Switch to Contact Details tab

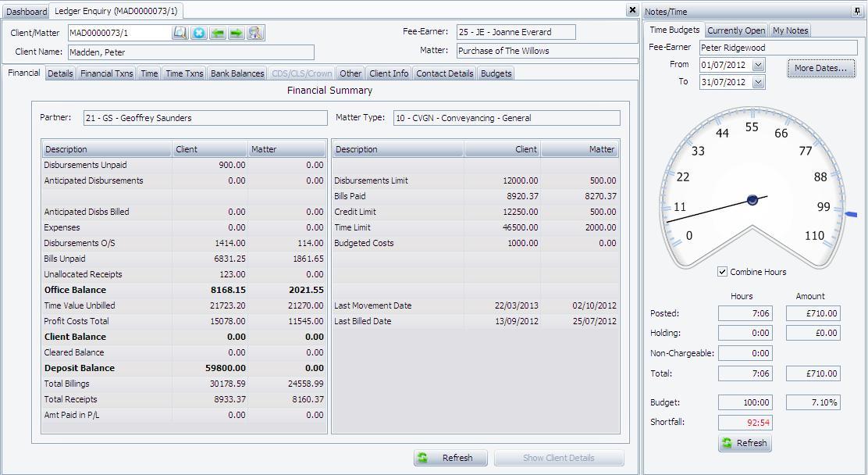click(x=444, y=73)
